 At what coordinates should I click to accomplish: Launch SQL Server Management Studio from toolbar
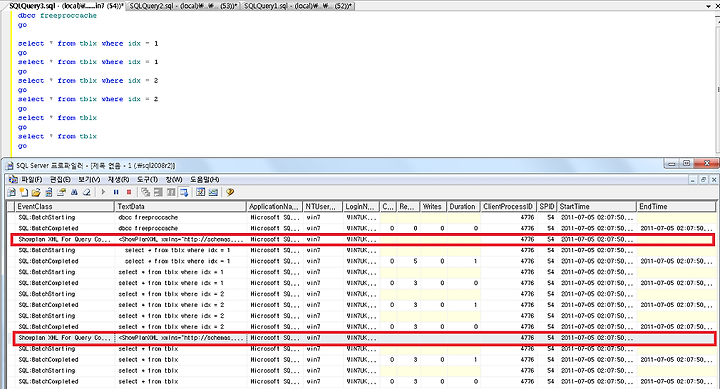pos(201,192)
